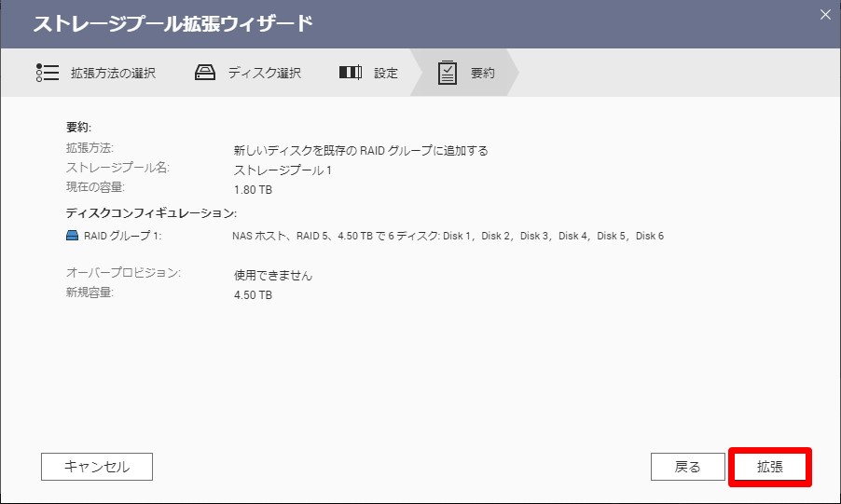Click the 現在の容量: field label
The width and height of the screenshot is (841, 504).
pyautogui.click(x=95, y=186)
